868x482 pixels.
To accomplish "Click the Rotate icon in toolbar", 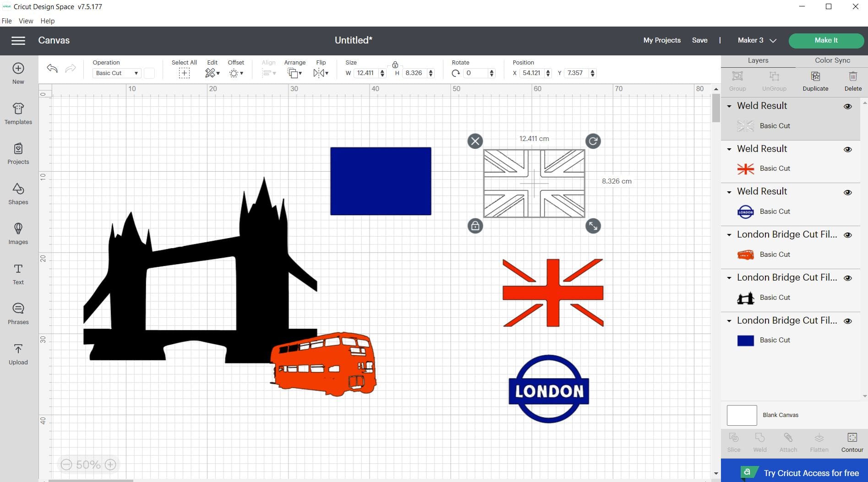I will click(456, 73).
